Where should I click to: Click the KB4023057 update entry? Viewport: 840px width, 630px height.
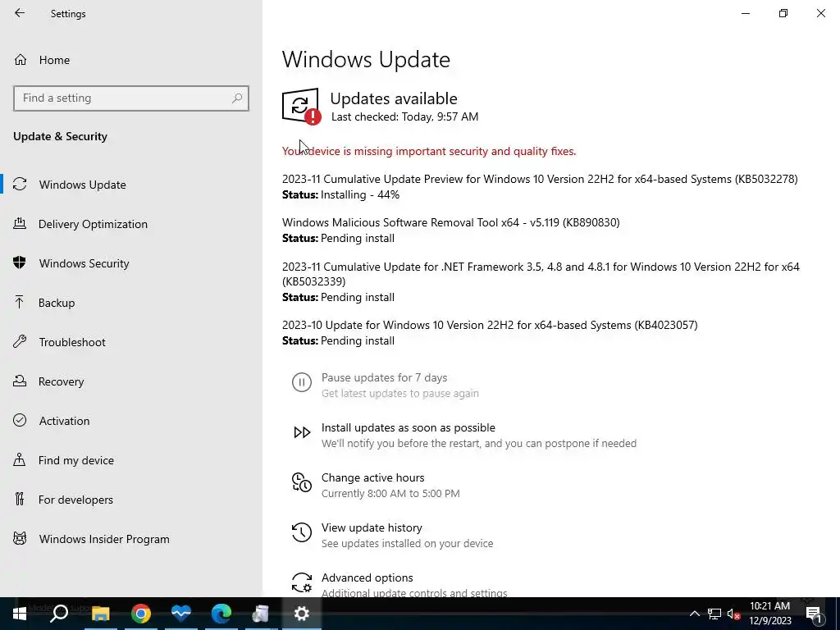490,325
